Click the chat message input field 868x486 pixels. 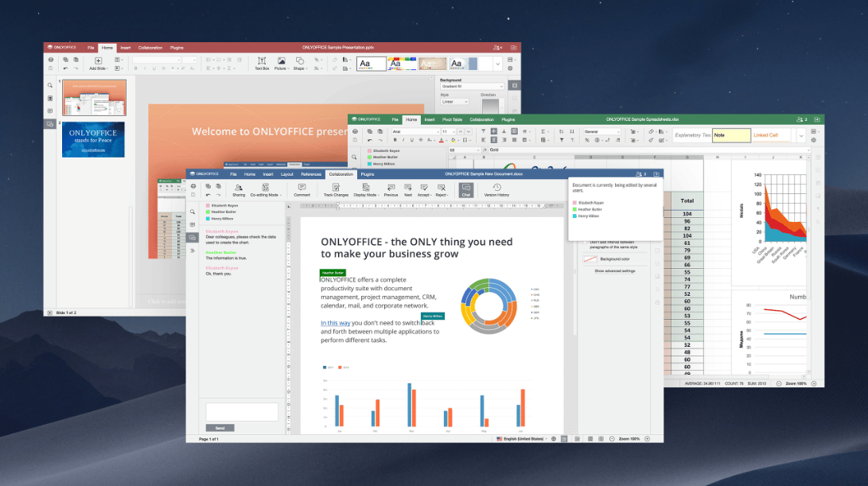[242, 412]
